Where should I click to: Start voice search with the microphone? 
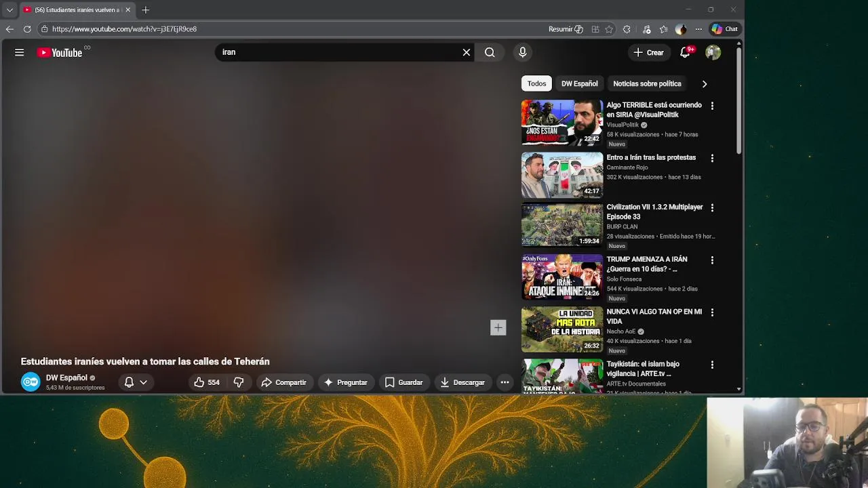point(522,52)
